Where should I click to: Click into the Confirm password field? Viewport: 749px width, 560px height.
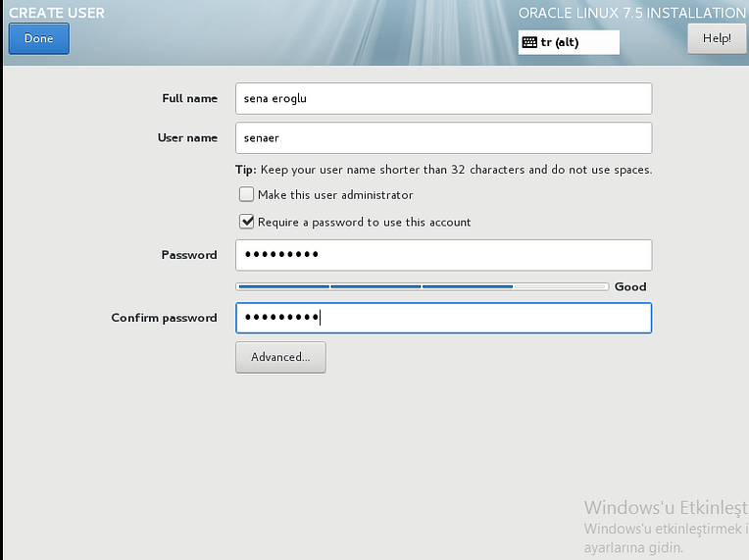pos(443,318)
